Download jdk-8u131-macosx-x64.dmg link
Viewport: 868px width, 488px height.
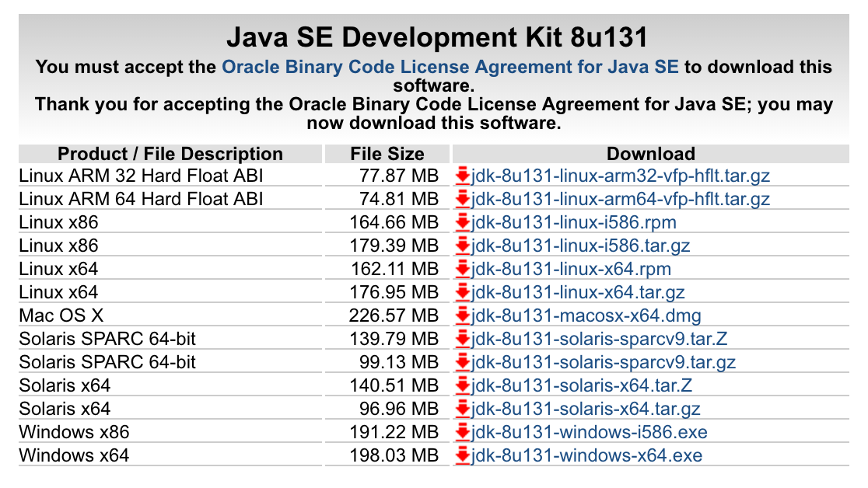pyautogui.click(x=586, y=315)
